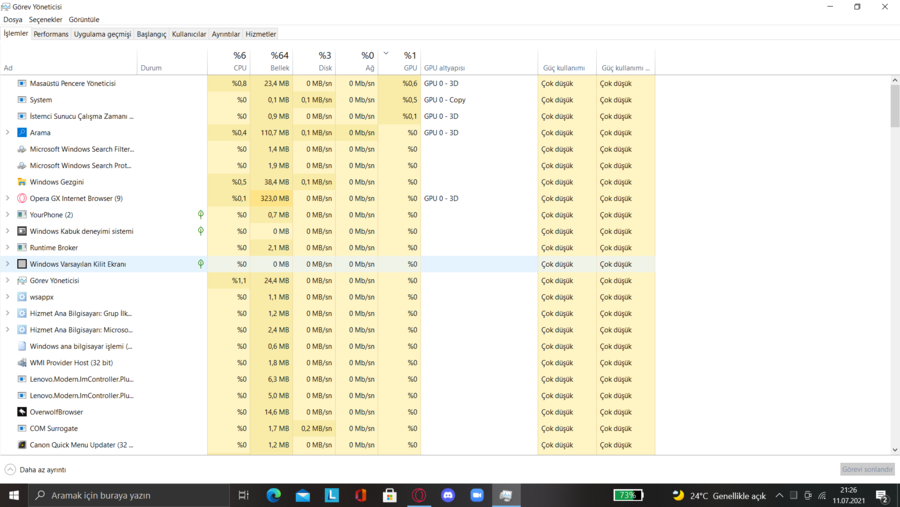
Task: Switch to the Hizmetler tab
Action: click(261, 34)
